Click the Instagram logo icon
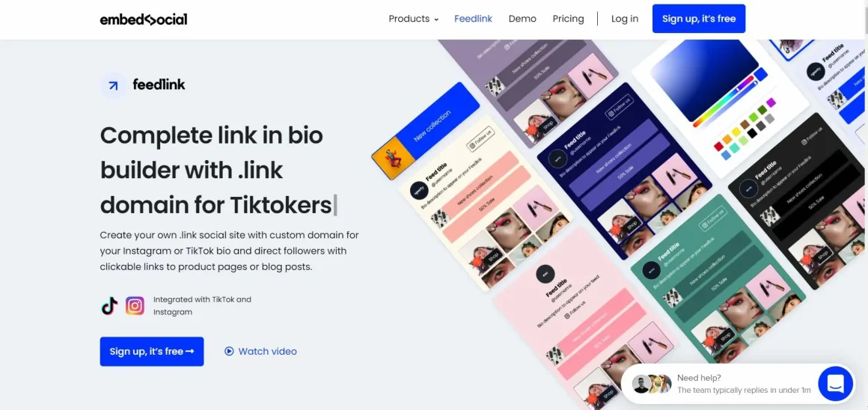This screenshot has height=410, width=868. point(135,305)
